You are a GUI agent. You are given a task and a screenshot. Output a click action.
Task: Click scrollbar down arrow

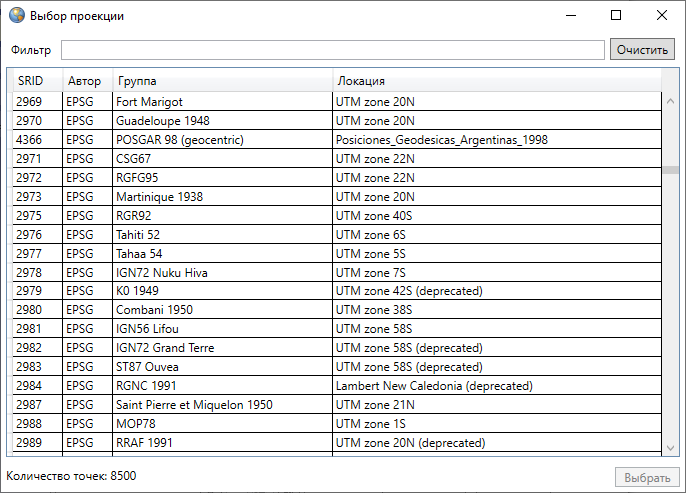pyautogui.click(x=671, y=449)
